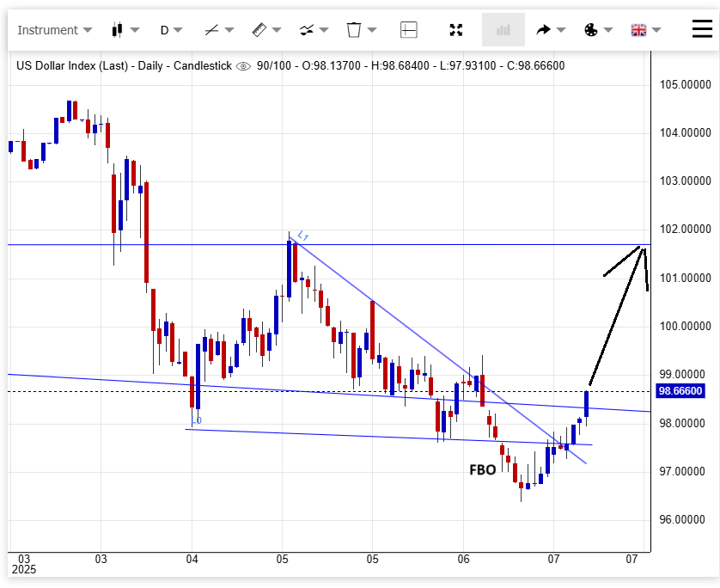Click the share arrow icon
Screen dimensions: 720x588
point(543,30)
